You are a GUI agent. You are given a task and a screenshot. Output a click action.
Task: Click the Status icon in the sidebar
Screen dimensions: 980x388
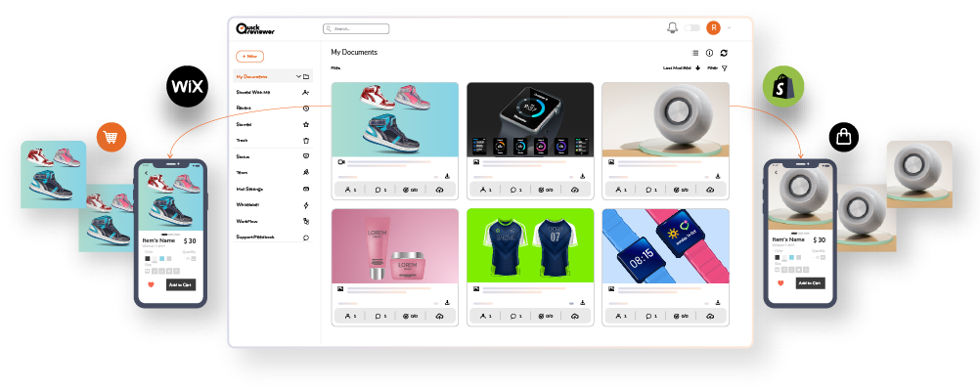(306, 156)
